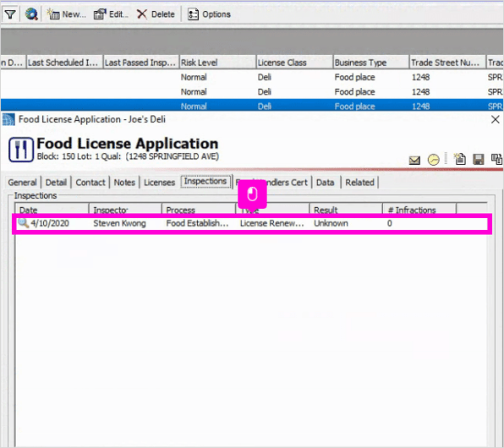The width and height of the screenshot is (504, 448).
Task: Switch to the Notes tab
Action: tap(124, 183)
